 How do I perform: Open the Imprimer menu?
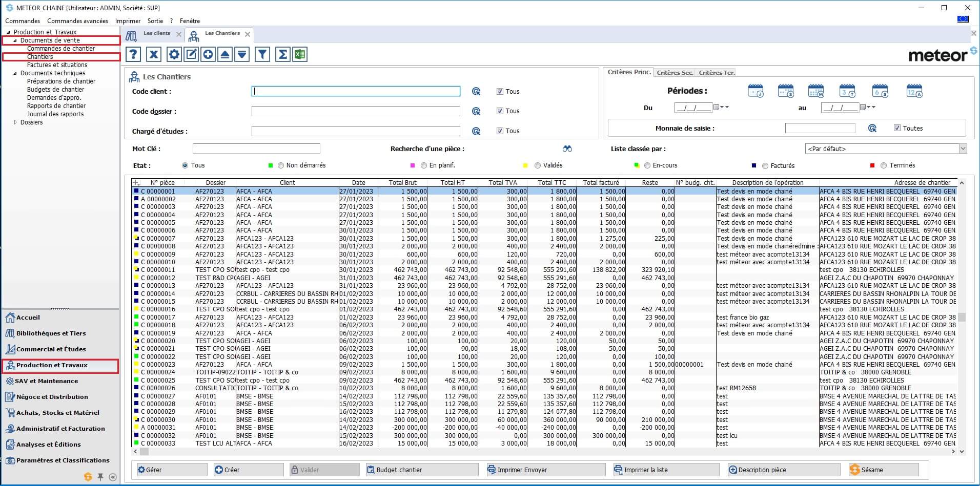point(128,21)
